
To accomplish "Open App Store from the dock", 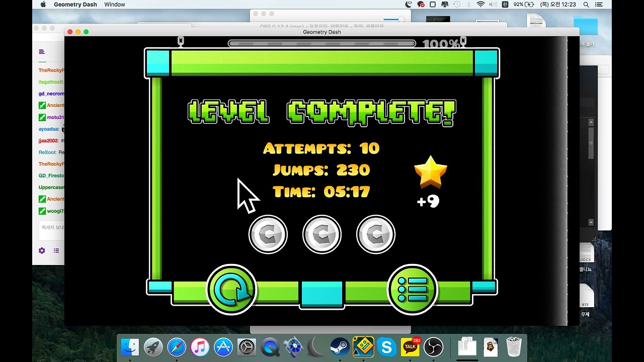I will [x=223, y=347].
